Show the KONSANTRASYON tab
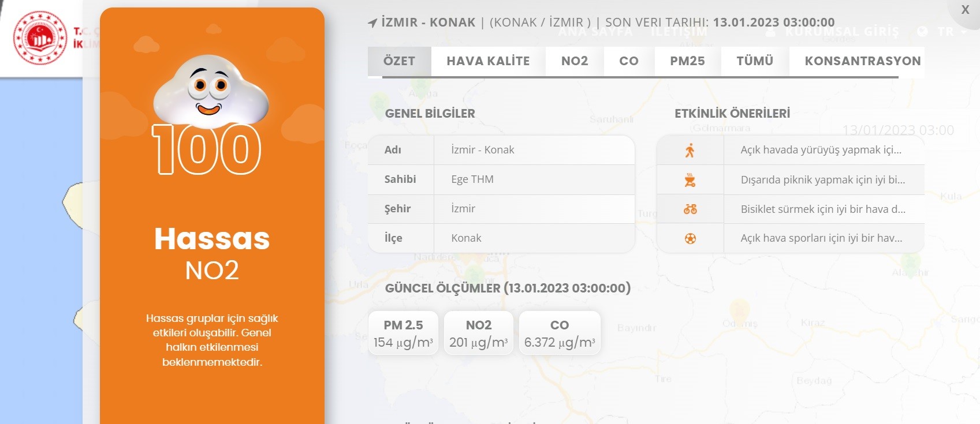980x424 pixels. [862, 61]
